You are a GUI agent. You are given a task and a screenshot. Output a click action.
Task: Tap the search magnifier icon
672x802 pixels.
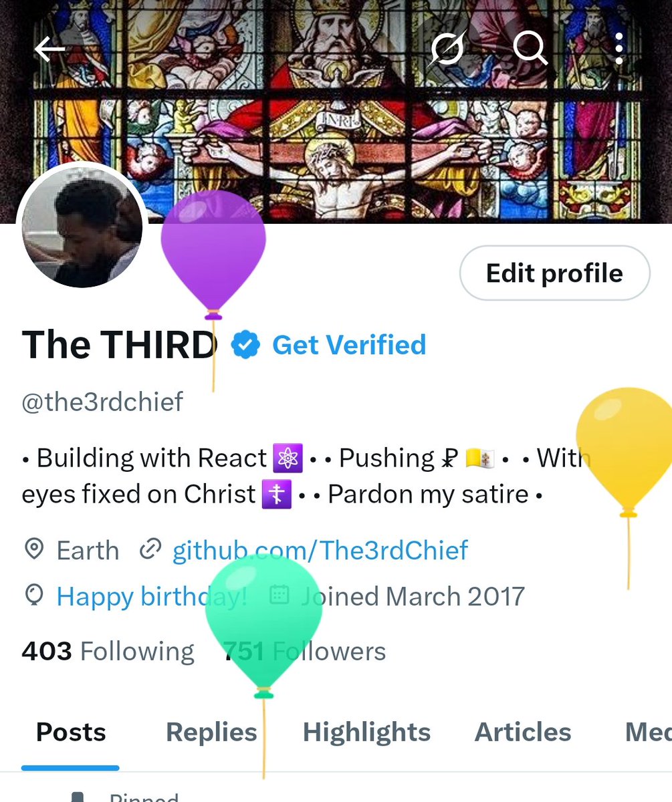coord(530,48)
